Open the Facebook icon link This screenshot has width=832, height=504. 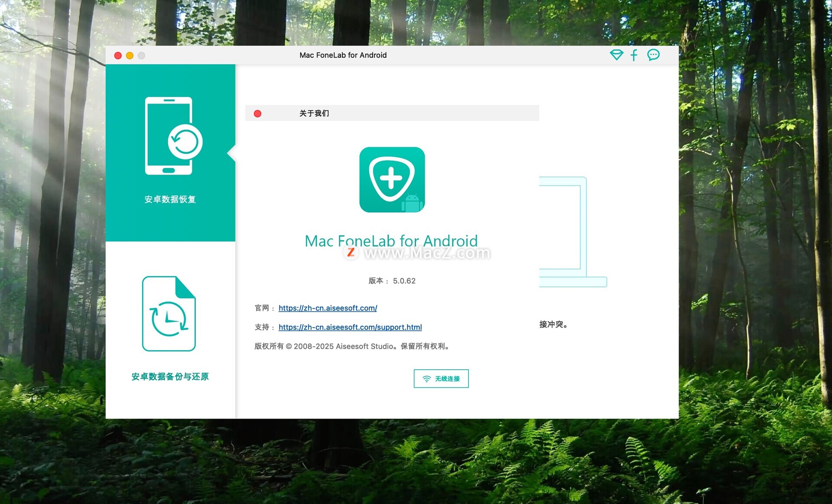click(634, 55)
